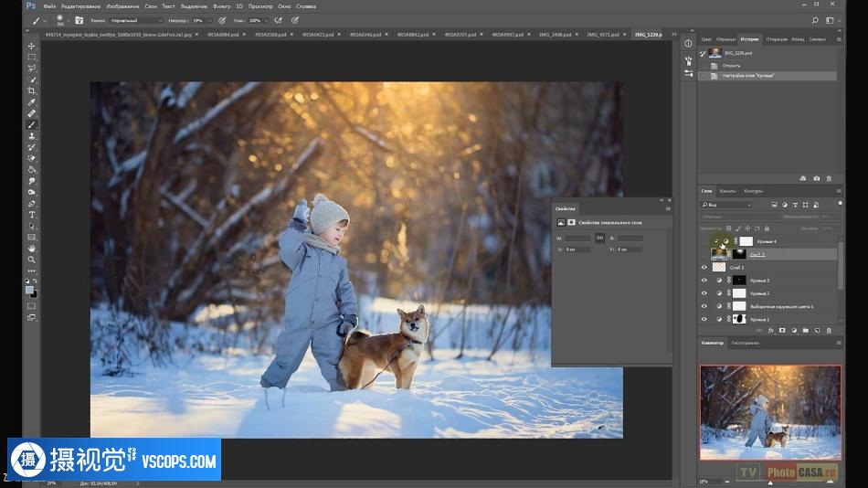The image size is (868, 488).
Task: Open the History panel flyout menu
Action: tap(839, 39)
